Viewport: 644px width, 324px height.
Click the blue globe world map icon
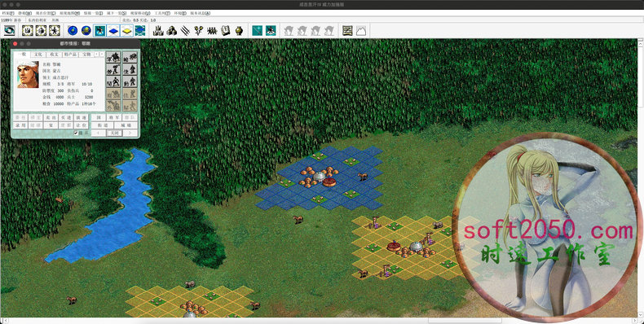click(x=73, y=30)
